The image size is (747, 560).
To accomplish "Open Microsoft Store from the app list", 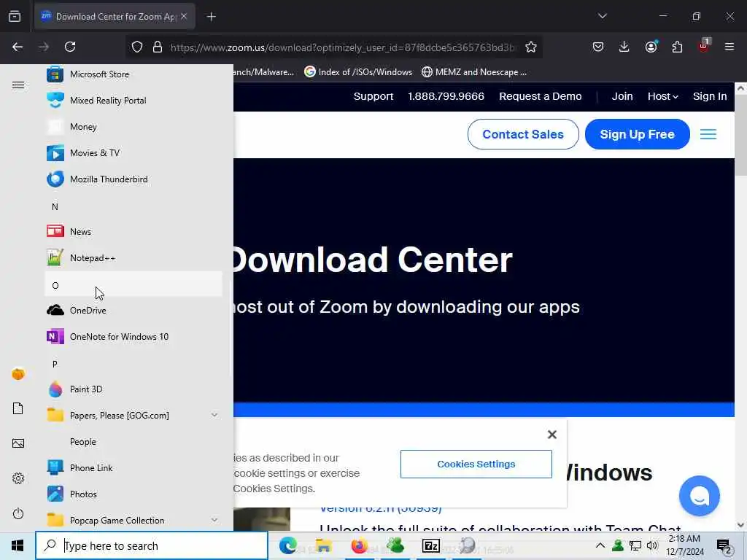I will pos(133,74).
